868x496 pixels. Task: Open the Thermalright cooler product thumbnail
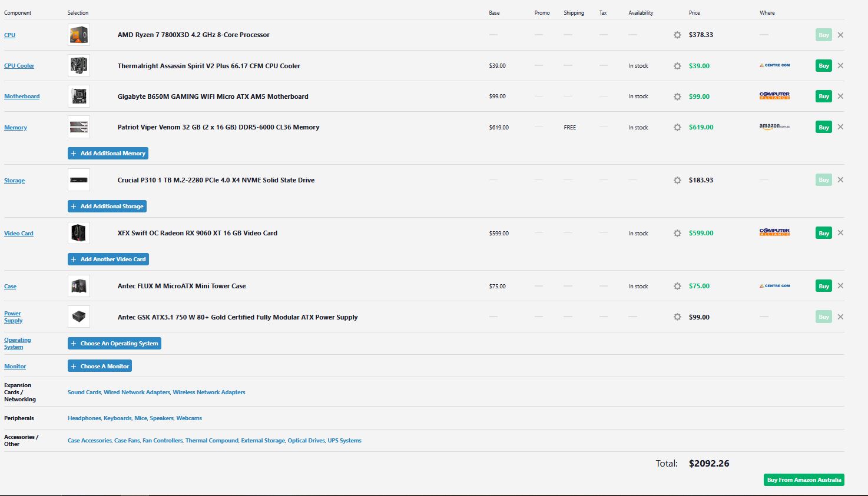click(x=79, y=66)
